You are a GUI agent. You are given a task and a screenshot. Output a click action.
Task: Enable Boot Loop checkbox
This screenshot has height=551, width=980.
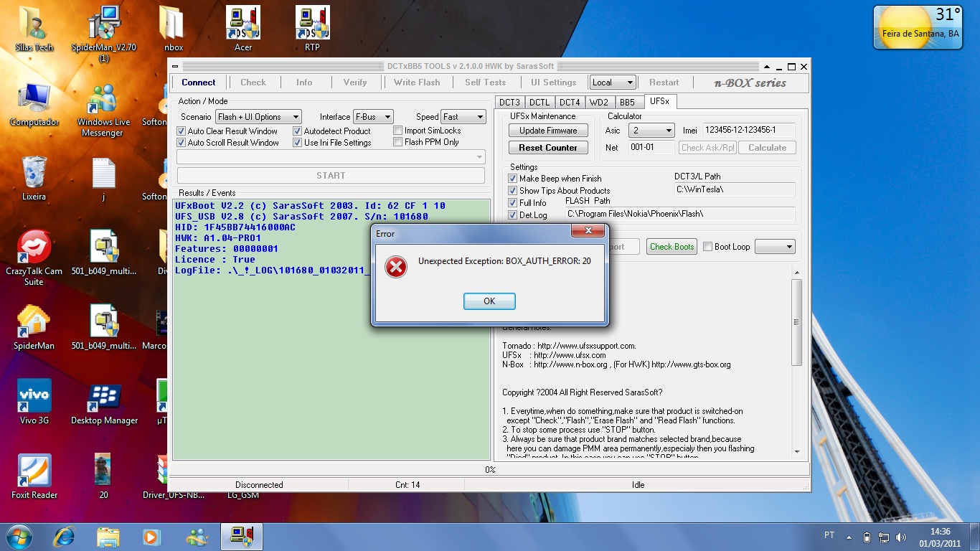click(708, 247)
